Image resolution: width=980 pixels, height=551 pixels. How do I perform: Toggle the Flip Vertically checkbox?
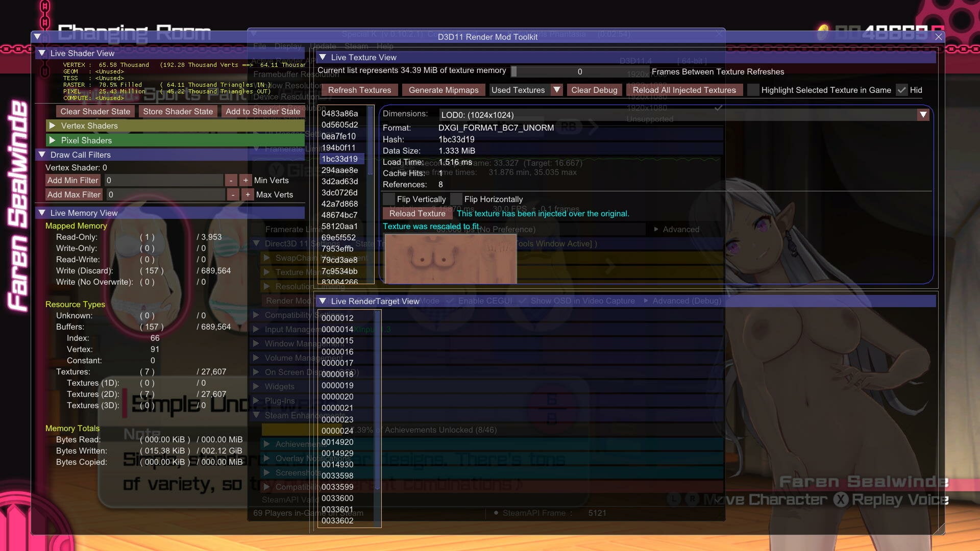coord(389,199)
